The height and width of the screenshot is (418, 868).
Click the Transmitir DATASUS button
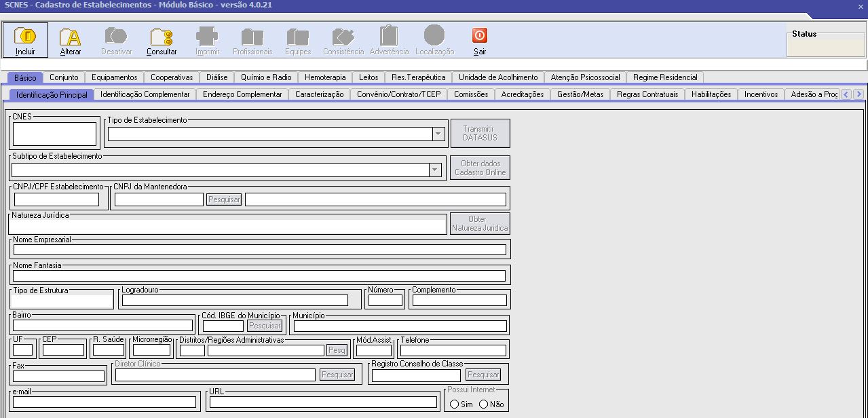click(480, 133)
